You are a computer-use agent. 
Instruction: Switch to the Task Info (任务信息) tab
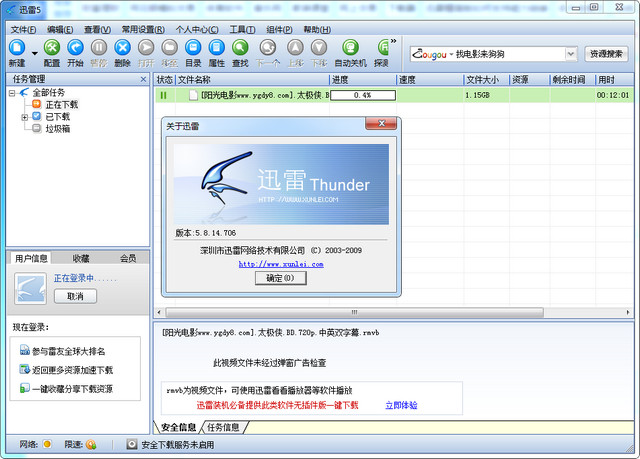coord(223,427)
